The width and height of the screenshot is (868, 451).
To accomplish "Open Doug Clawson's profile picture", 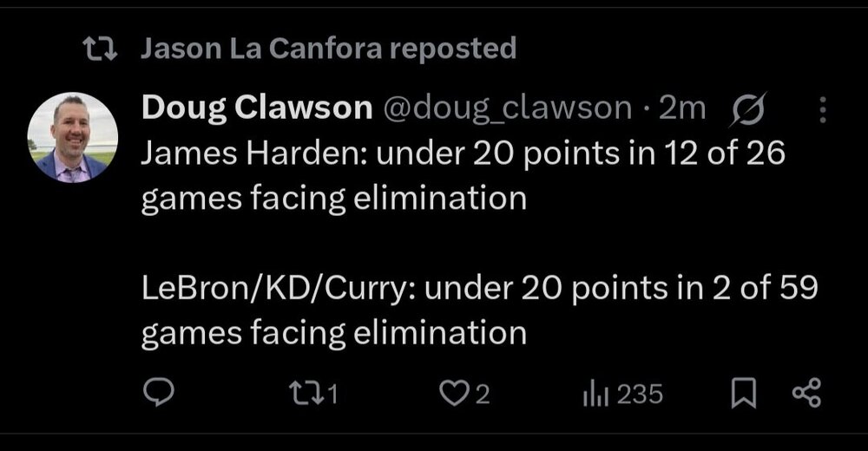I will click(72, 137).
